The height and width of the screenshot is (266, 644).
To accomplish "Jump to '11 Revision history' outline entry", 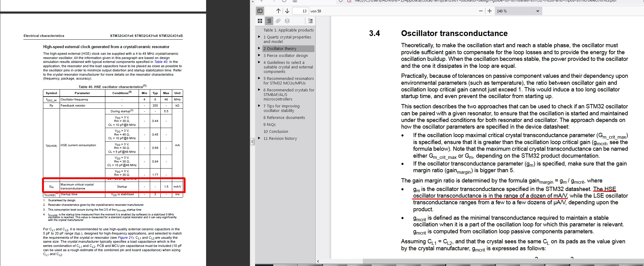I will point(280,139).
